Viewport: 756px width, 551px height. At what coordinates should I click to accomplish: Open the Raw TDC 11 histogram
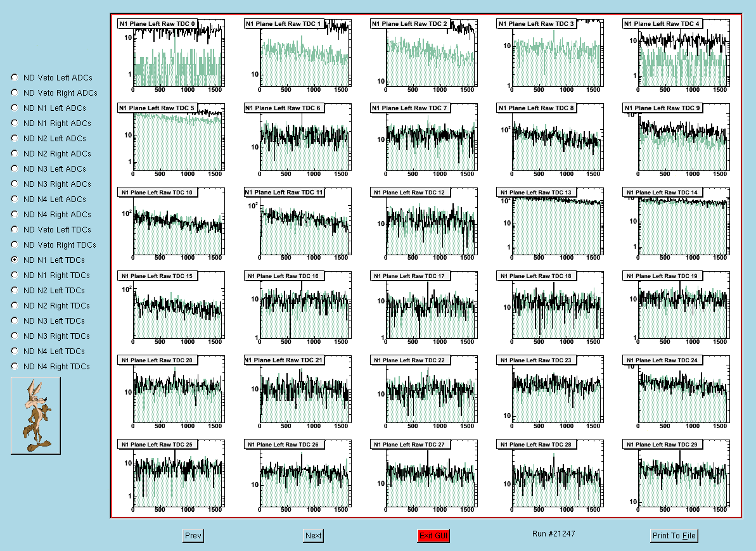click(297, 224)
